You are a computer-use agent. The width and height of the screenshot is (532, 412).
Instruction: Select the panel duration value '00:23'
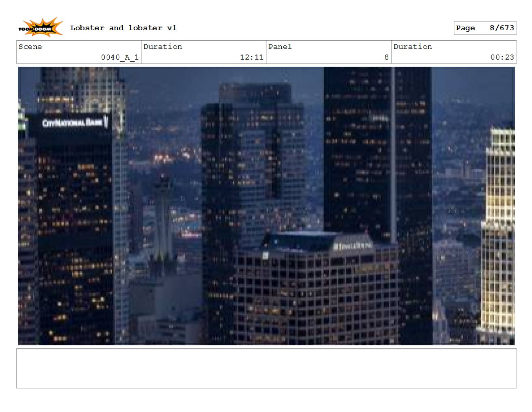502,57
